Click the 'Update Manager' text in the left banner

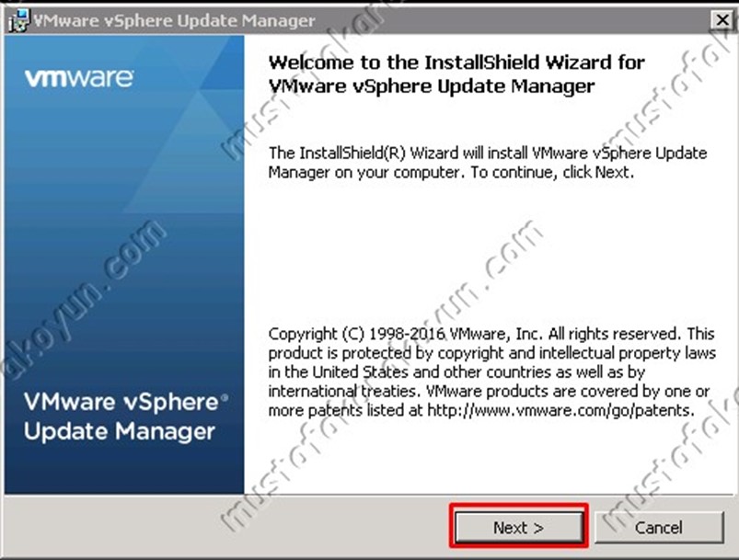[120, 431]
